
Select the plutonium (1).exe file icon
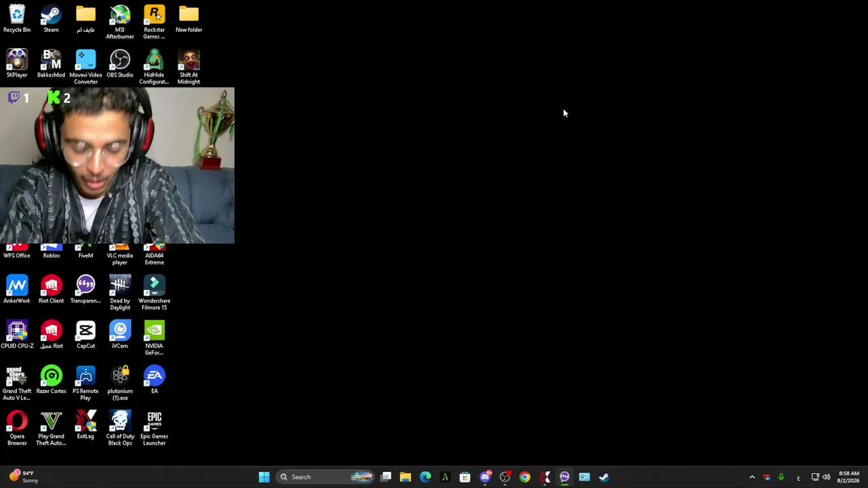[120, 384]
